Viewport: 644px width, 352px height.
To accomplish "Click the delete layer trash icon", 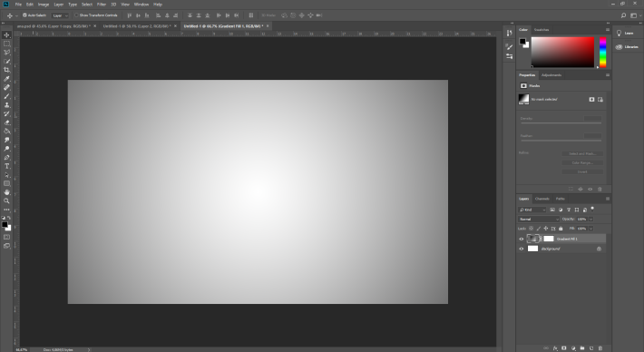I will 600,347.
